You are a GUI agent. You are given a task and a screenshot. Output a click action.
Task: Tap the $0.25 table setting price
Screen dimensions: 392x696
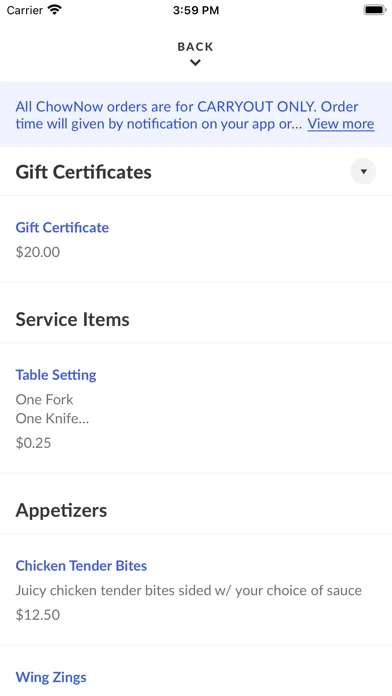33,443
